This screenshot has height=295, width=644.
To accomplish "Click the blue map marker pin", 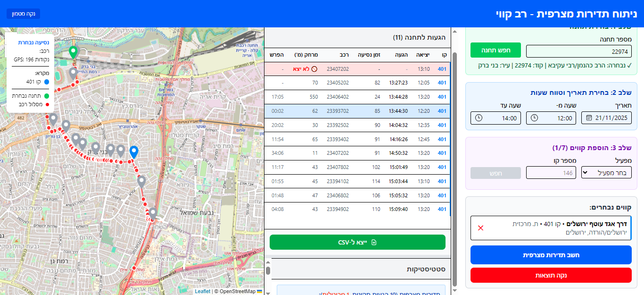I will pos(134,152).
